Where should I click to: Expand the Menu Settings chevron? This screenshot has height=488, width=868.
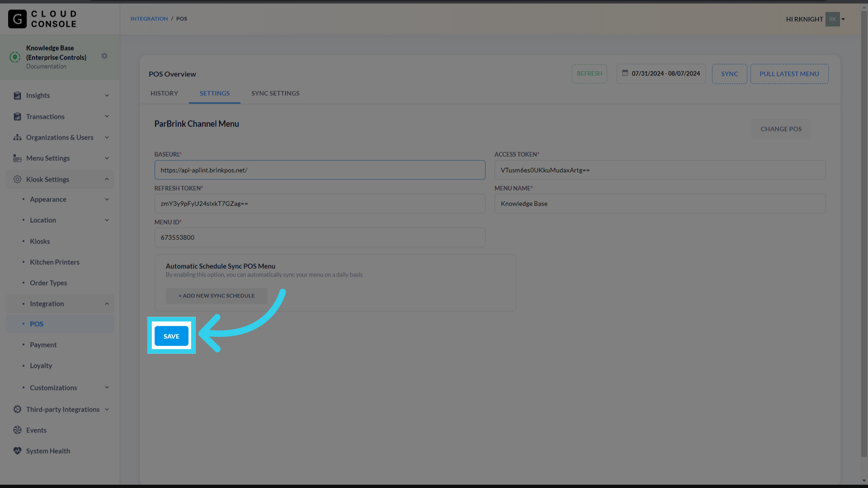click(107, 158)
